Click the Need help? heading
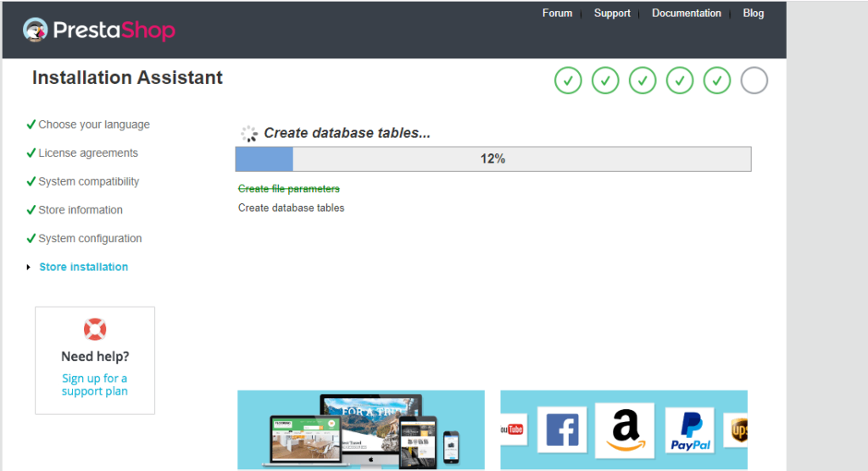 pos(95,357)
